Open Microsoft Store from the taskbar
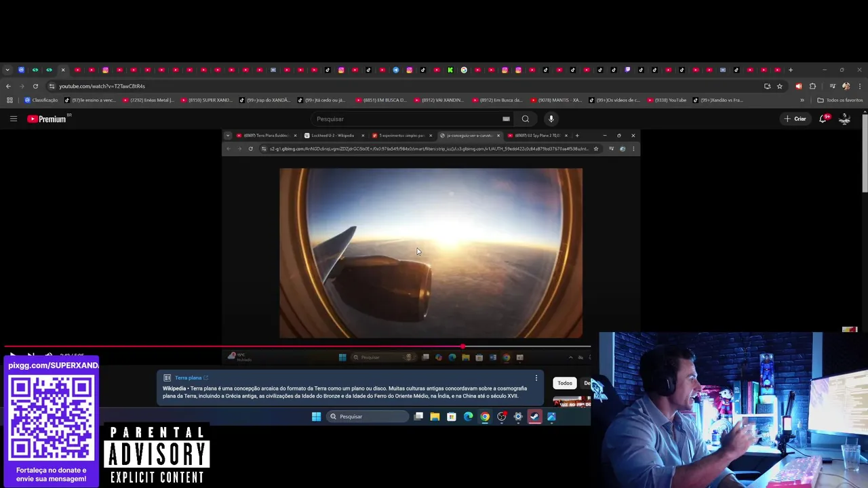 click(452, 416)
